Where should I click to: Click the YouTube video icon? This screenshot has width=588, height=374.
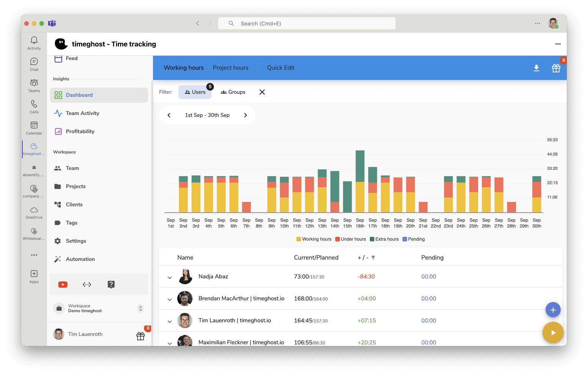[63, 285]
